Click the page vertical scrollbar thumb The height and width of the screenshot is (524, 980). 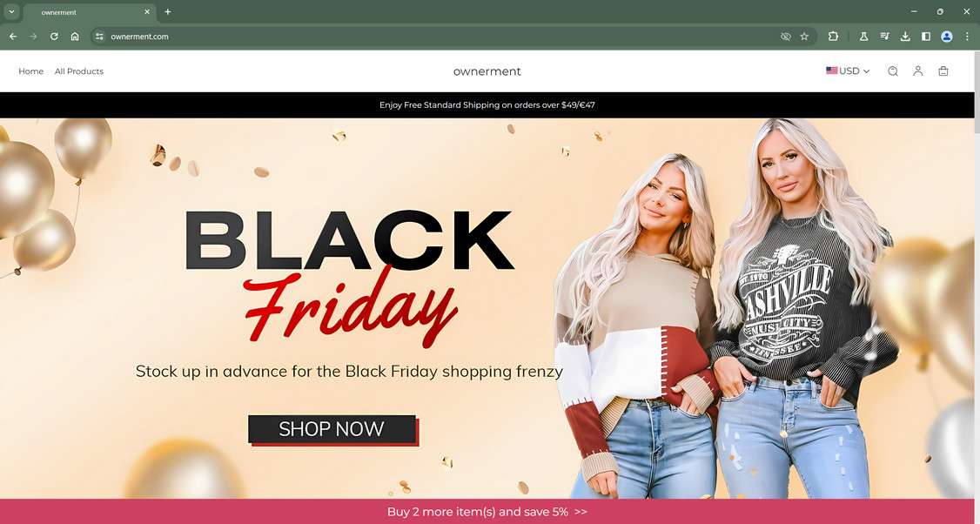(977, 92)
